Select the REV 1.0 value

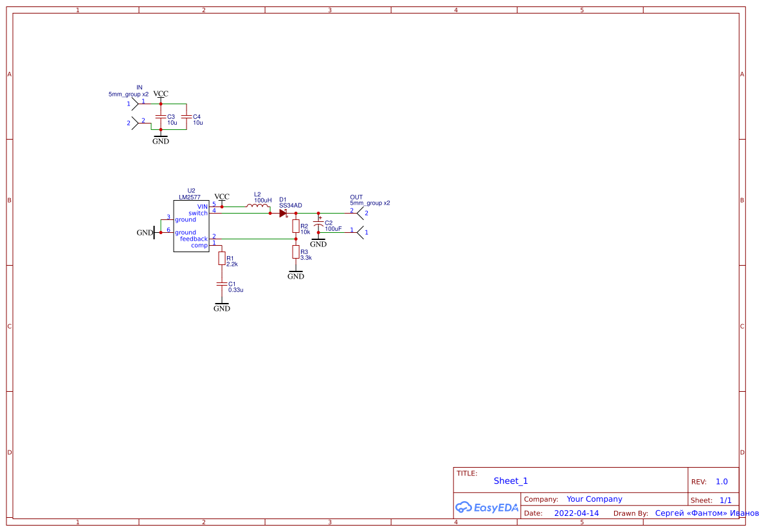721,481
